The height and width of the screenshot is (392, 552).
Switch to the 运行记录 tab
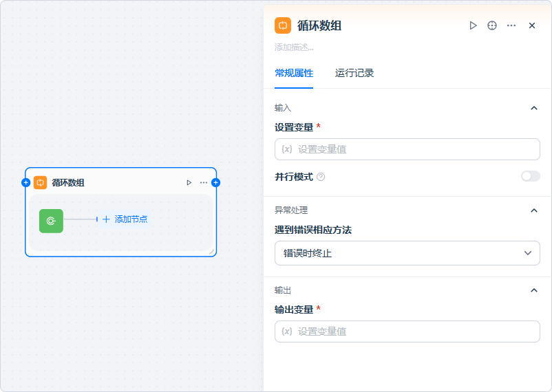[x=354, y=73]
